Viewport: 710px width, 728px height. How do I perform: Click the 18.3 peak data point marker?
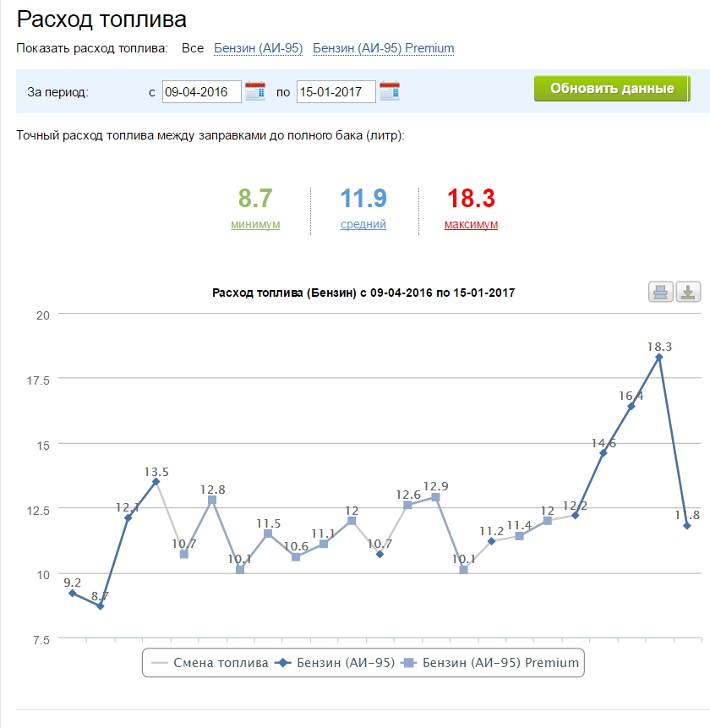[658, 357]
